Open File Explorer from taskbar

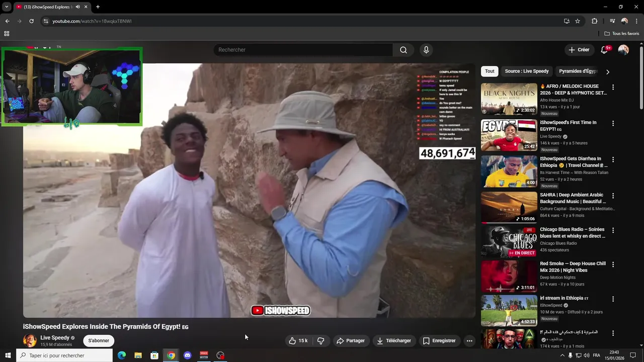(x=138, y=355)
